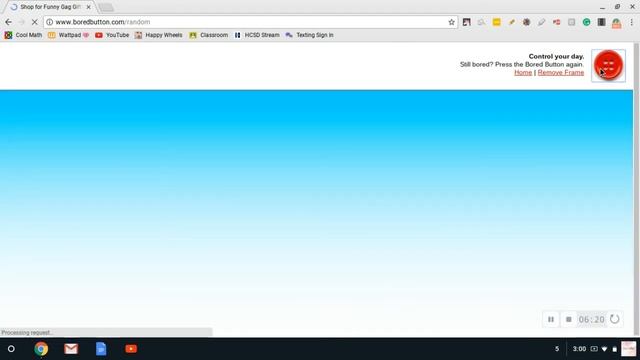Open a new tab next to current tab
The width and height of the screenshot is (640, 360).
(106, 7)
